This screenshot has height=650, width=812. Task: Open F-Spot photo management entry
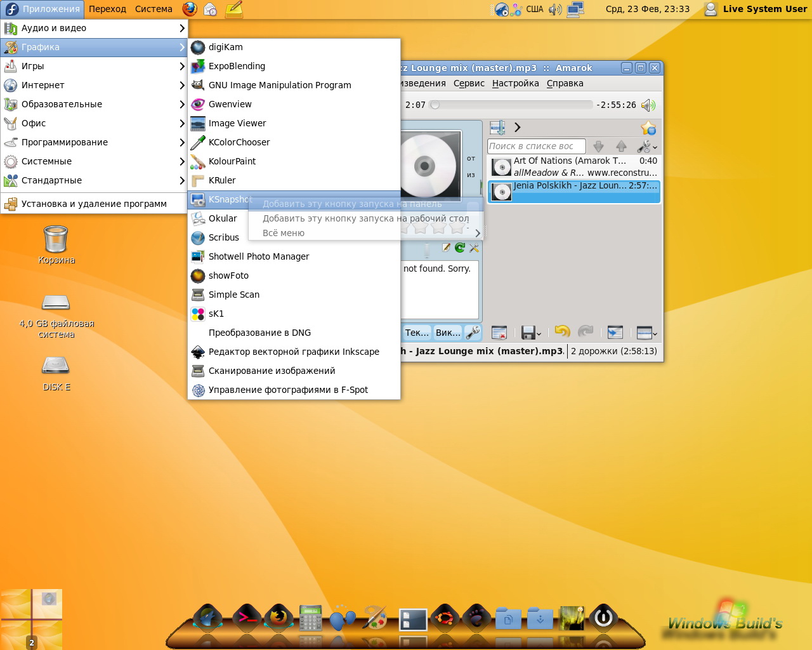coord(294,390)
